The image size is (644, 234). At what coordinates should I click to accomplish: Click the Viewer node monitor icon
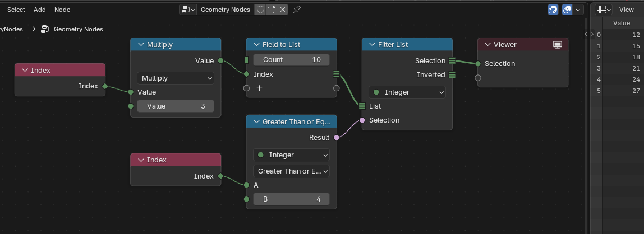pos(558,44)
